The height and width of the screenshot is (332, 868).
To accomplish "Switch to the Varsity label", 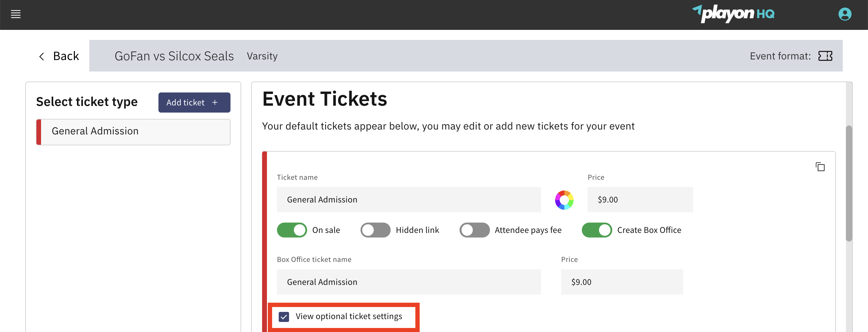I will (262, 56).
